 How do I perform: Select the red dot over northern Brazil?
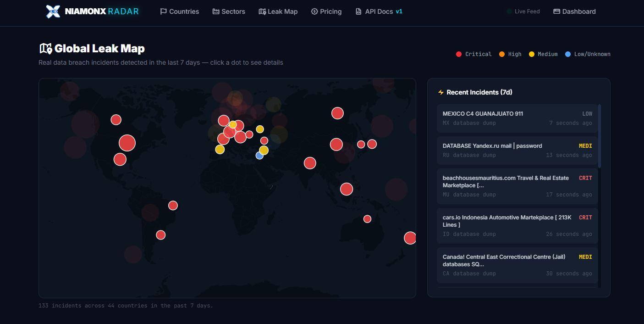[173, 206]
